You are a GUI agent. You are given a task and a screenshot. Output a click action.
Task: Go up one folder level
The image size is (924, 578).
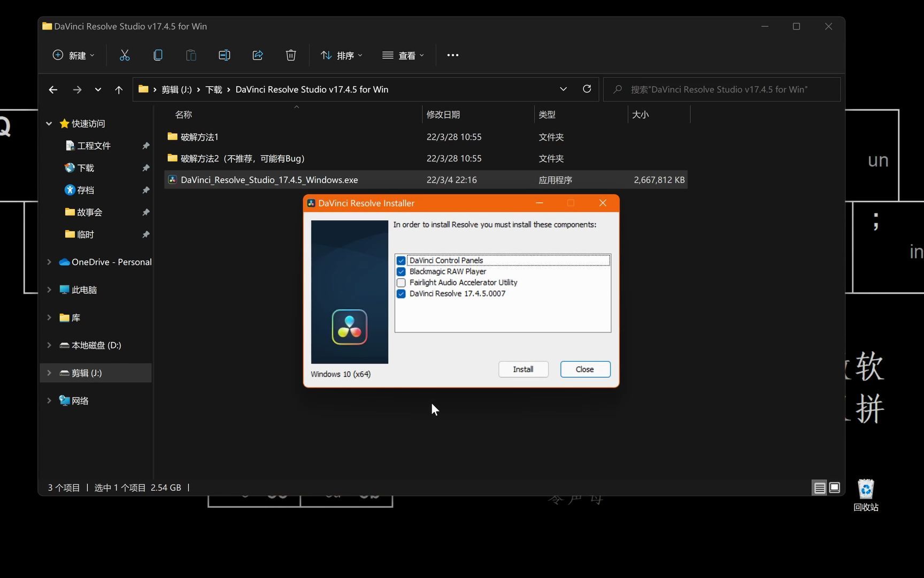point(119,89)
